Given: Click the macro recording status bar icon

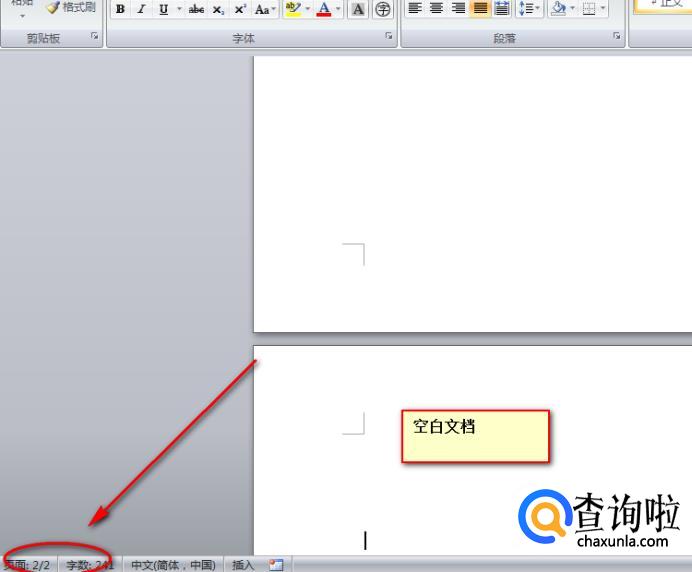Looking at the screenshot, I should coord(276,565).
